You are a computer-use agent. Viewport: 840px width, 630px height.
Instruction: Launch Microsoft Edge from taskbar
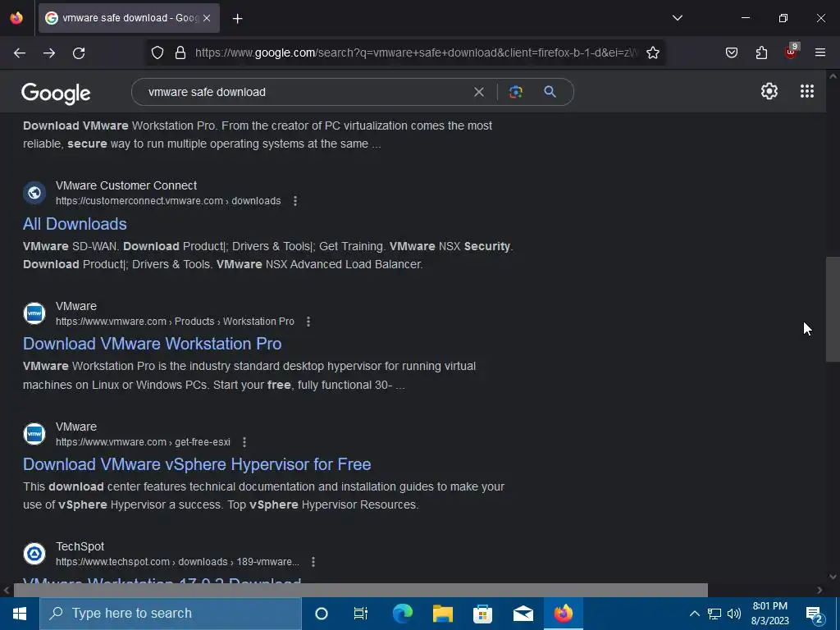(x=402, y=614)
